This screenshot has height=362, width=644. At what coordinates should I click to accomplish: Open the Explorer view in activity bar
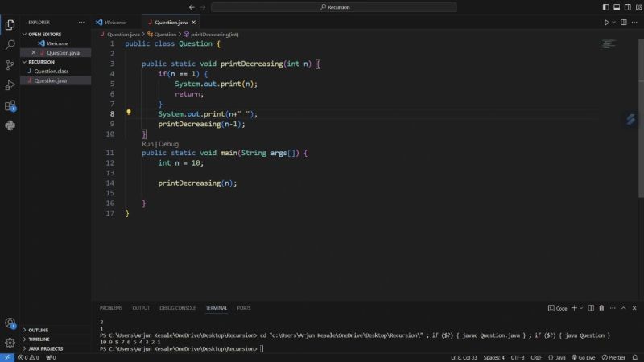pos(10,25)
